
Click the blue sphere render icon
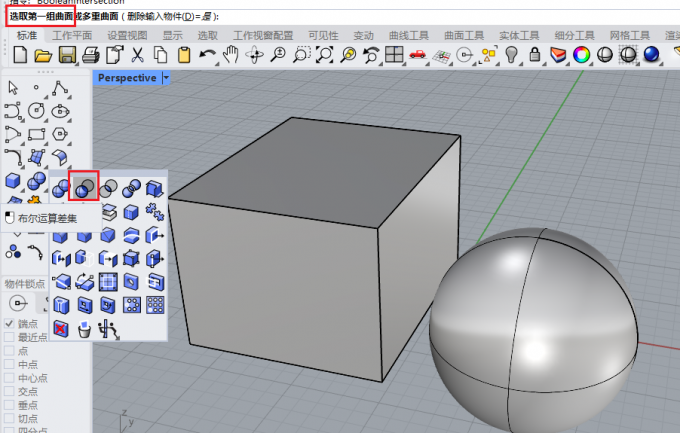click(651, 55)
